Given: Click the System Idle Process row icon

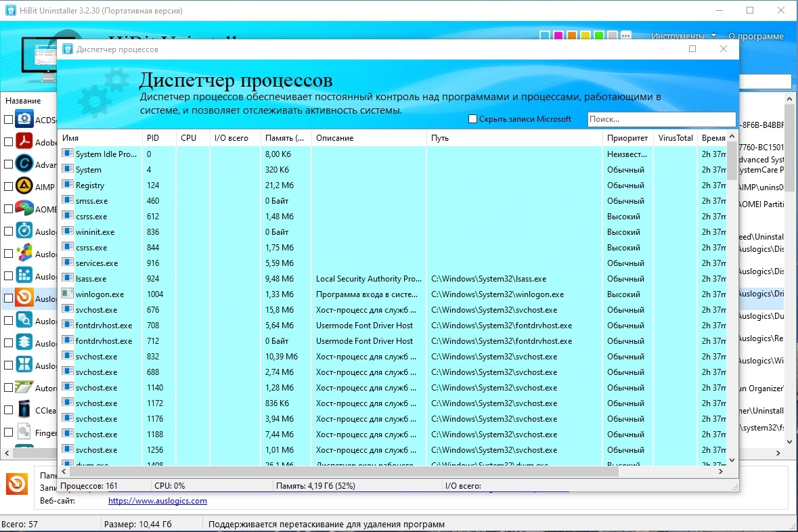Looking at the screenshot, I should 67,154.
